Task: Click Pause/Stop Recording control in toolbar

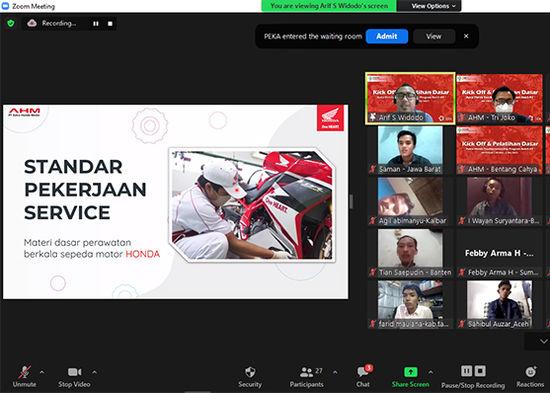Action: (473, 377)
